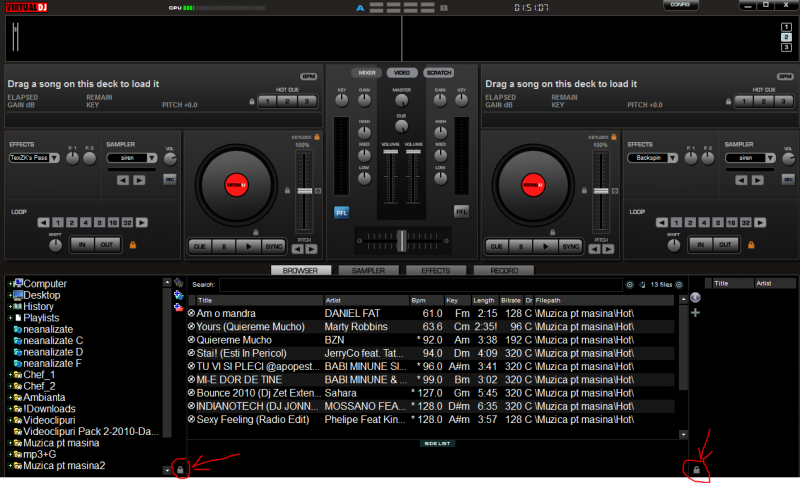800x483 pixels.
Task: Click the MASTER volume knob
Action: tap(402, 100)
